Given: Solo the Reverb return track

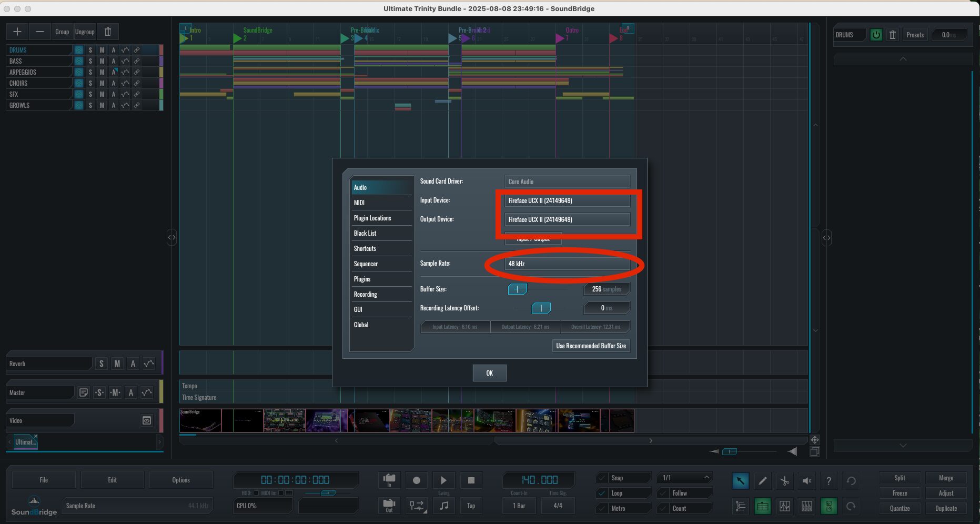Looking at the screenshot, I should pos(102,364).
